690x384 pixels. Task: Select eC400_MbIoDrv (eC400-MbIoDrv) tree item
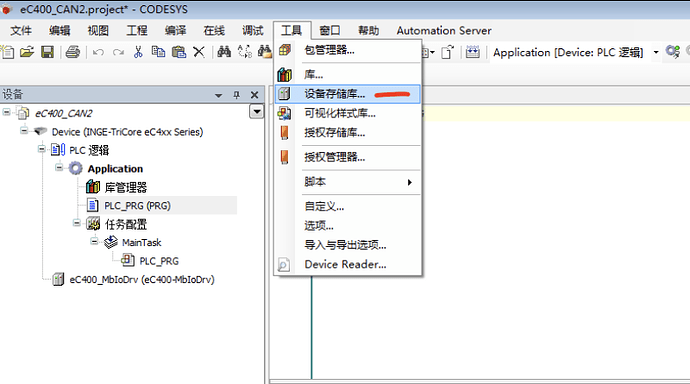pyautogui.click(x=142, y=279)
